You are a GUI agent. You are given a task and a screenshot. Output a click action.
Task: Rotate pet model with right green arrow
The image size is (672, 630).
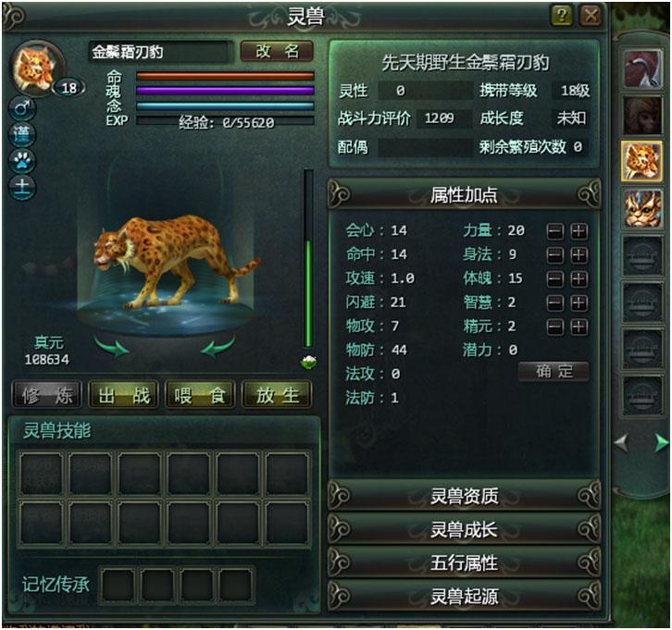coord(218,347)
